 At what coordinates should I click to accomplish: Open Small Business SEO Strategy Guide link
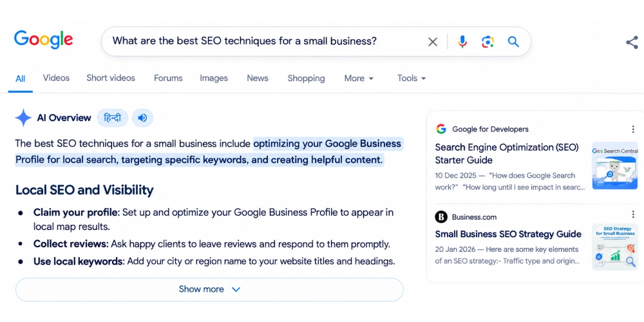click(x=508, y=234)
